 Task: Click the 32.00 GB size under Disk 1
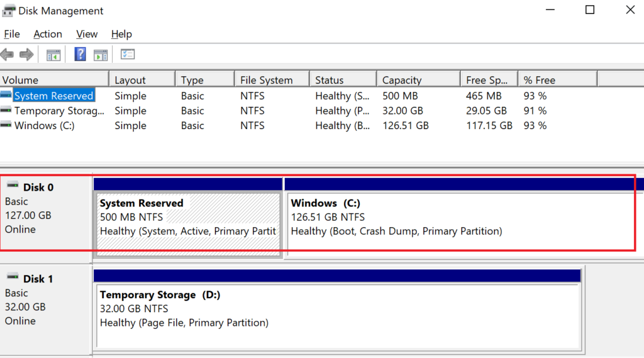point(25,307)
